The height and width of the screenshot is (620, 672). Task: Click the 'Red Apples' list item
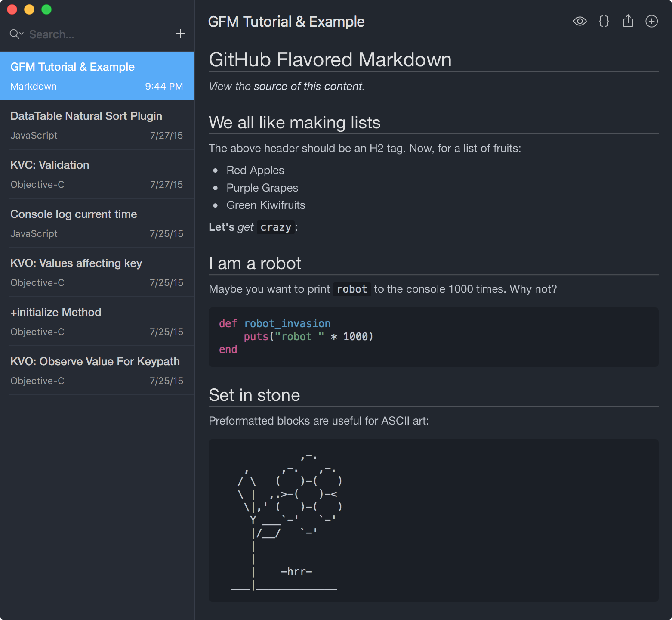255,170
